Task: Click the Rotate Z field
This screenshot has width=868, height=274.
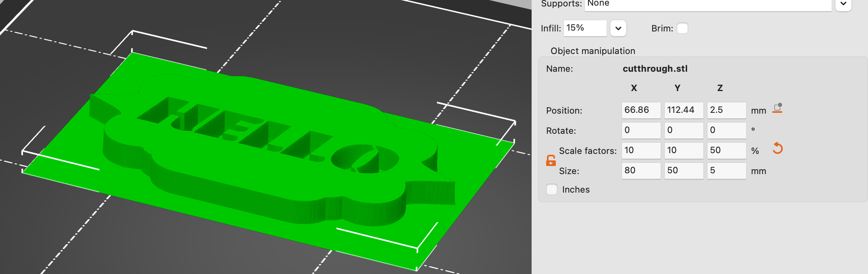Action: click(727, 130)
